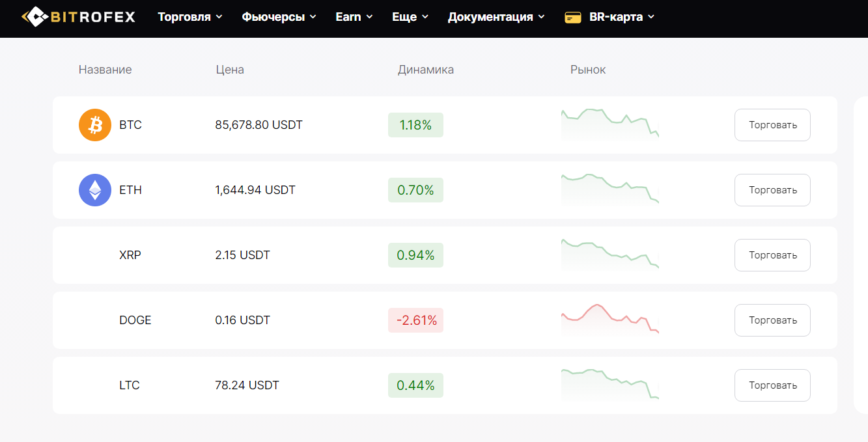The height and width of the screenshot is (442, 868).
Task: Expand the Фьючерсы dropdown menu
Action: click(x=279, y=18)
